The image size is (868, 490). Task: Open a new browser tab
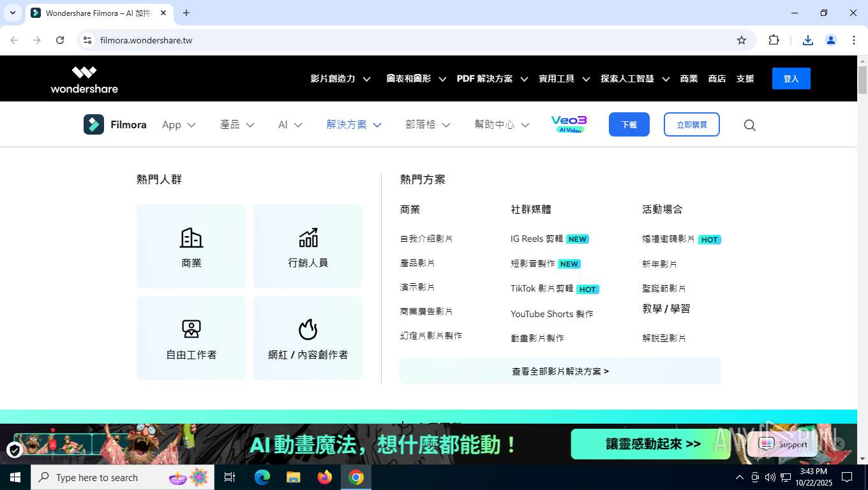tap(186, 13)
